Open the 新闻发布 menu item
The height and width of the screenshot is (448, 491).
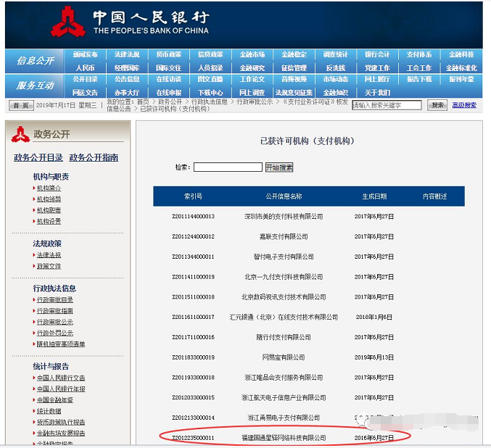[x=85, y=54]
